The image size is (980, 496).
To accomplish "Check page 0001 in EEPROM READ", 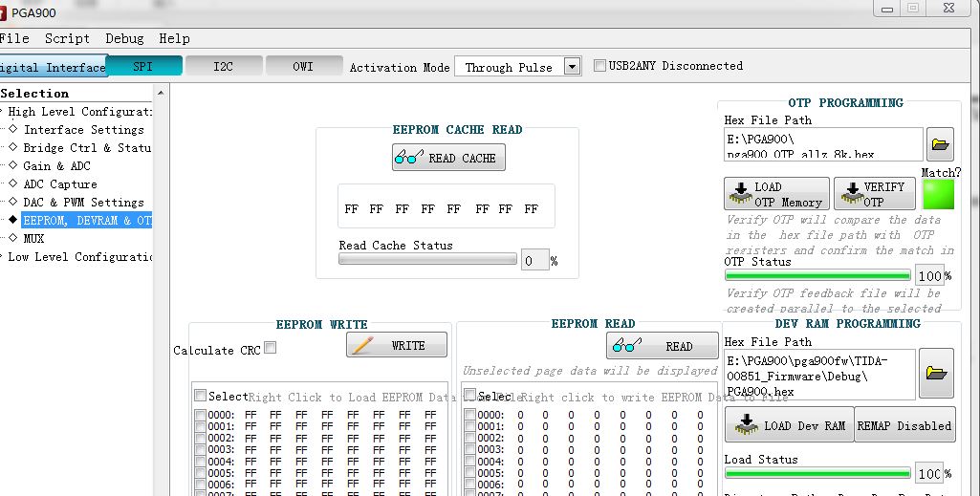I will 470,426.
